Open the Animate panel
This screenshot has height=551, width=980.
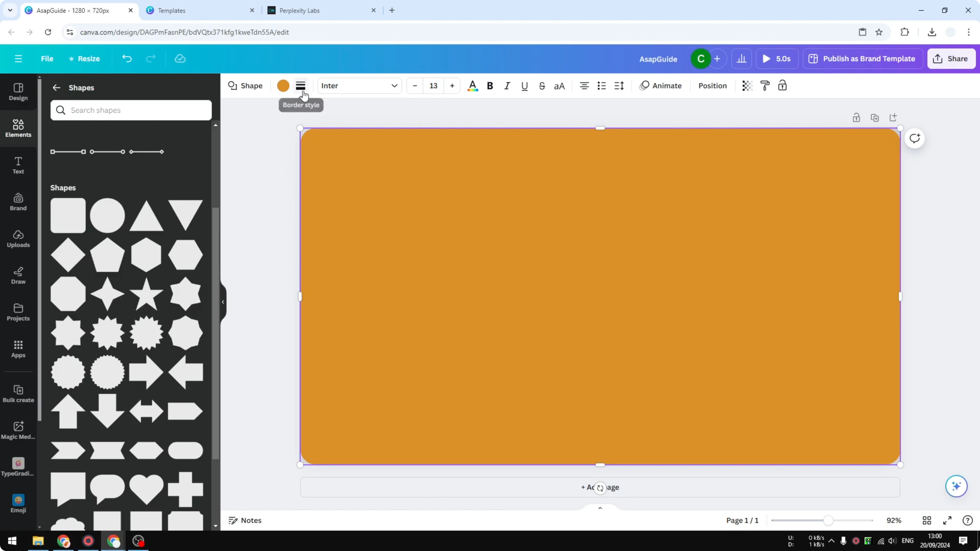pyautogui.click(x=660, y=85)
